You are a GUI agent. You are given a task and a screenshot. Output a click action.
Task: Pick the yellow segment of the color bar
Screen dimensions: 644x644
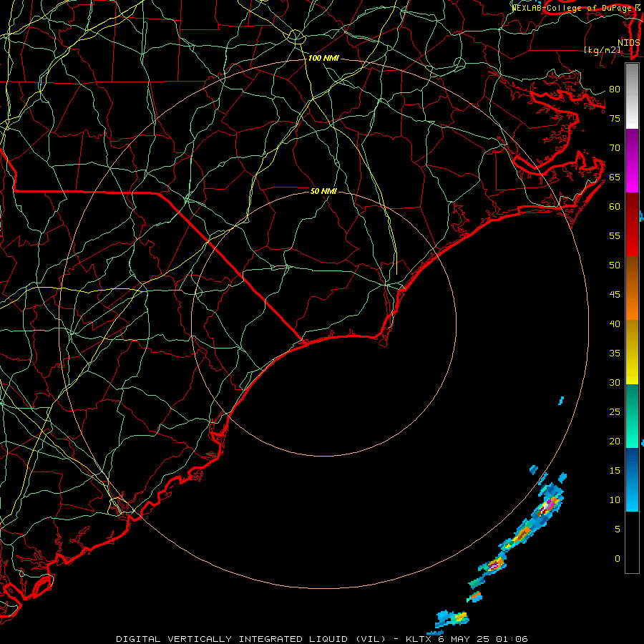(x=632, y=352)
